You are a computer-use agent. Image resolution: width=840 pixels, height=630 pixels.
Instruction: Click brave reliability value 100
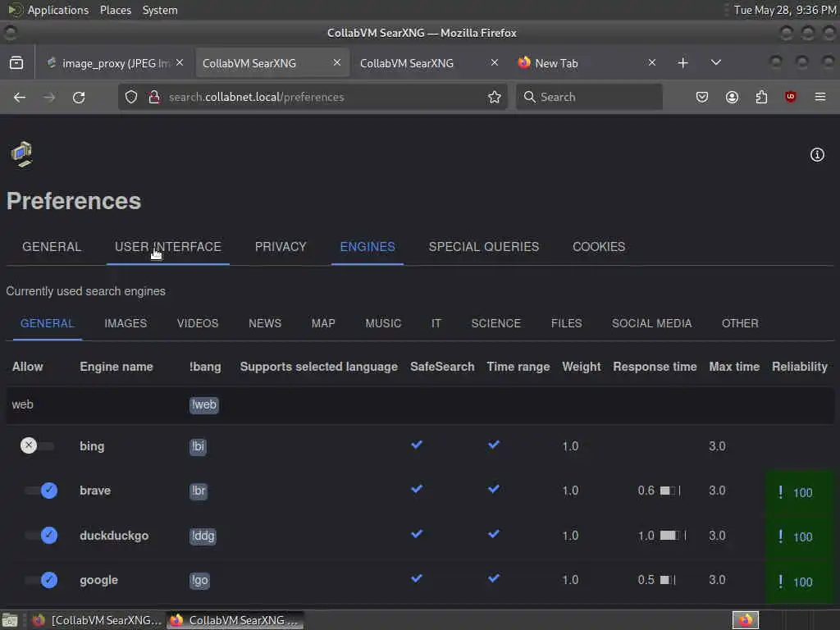click(x=802, y=492)
